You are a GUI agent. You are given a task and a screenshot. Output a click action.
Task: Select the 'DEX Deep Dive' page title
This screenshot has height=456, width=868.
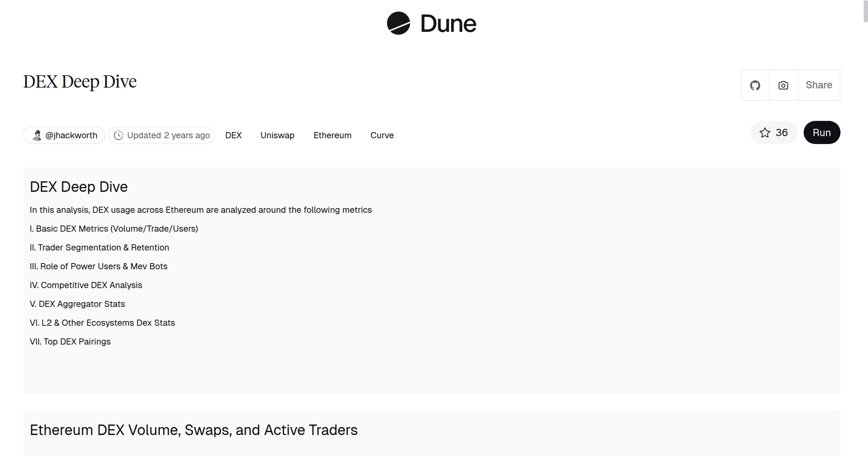pyautogui.click(x=80, y=81)
